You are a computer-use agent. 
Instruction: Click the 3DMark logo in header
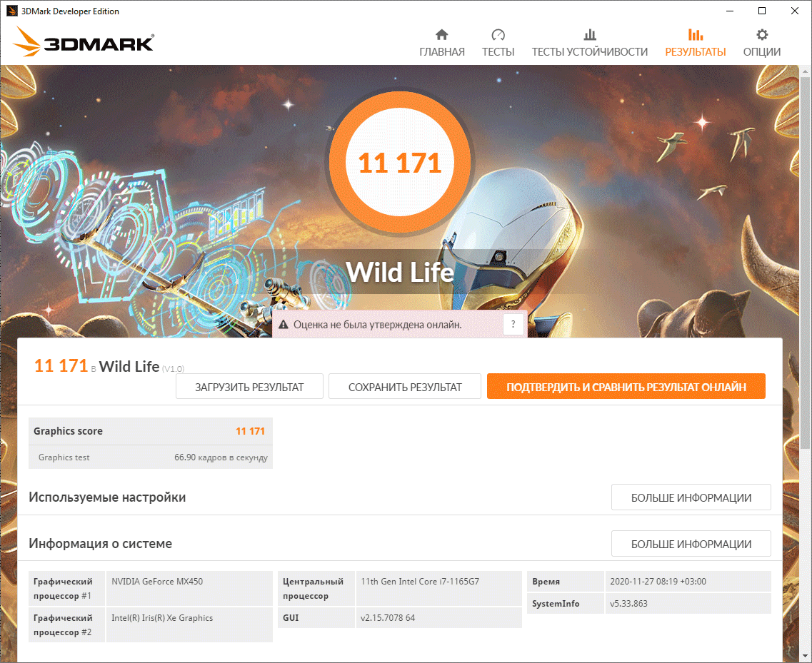click(x=84, y=41)
